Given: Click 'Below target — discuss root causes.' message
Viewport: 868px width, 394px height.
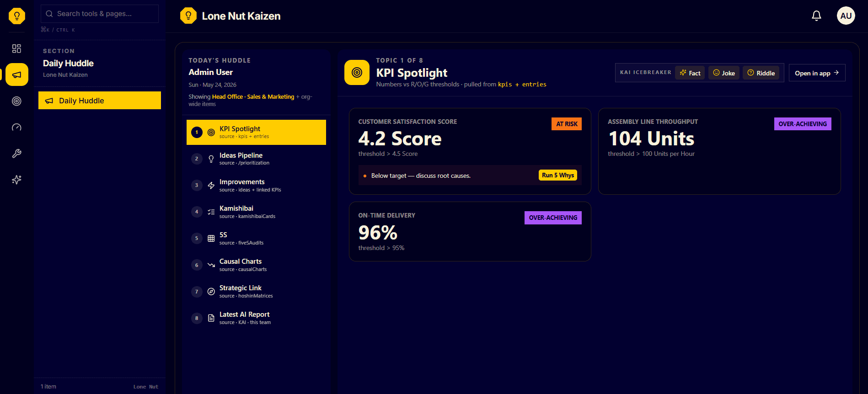Looking at the screenshot, I should 421,176.
